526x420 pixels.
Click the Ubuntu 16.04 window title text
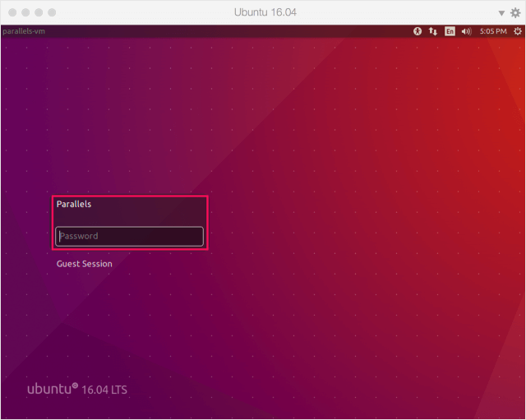263,12
